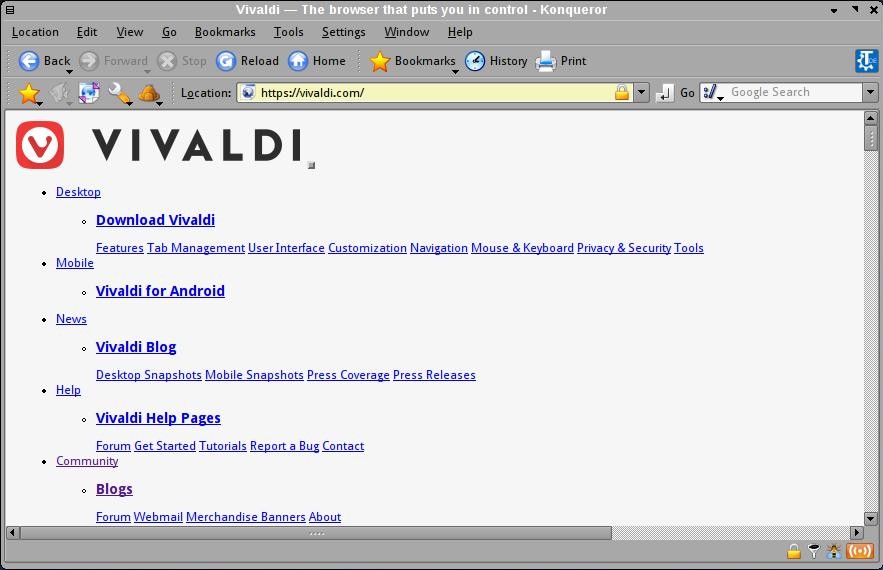Open the Press Releases link
The height and width of the screenshot is (570, 883).
[x=434, y=375]
